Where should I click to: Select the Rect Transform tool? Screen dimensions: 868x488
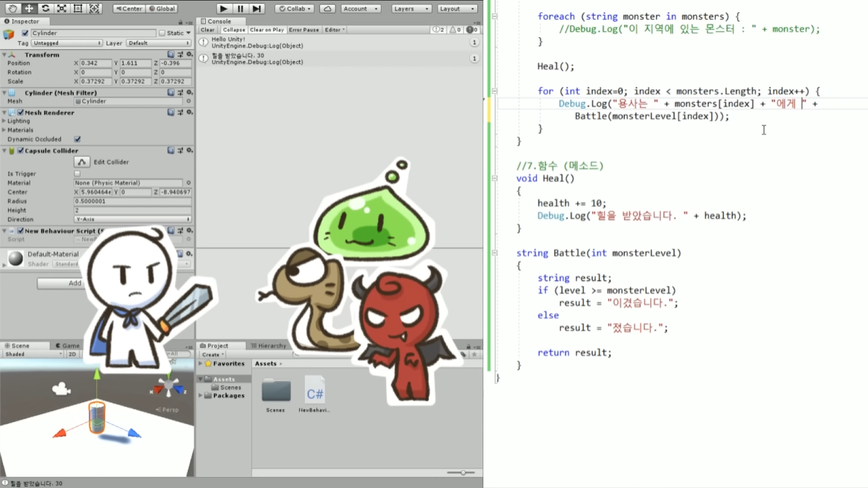pyautogui.click(x=78, y=8)
